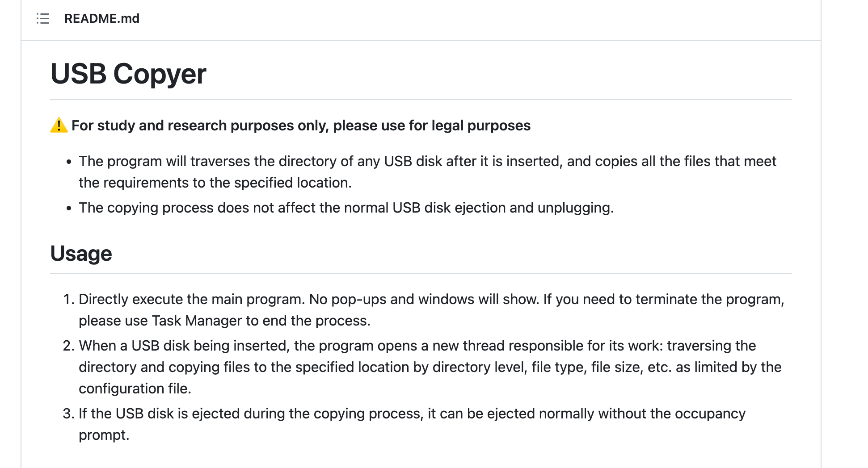
Task: Click the list number "2." under Usage
Action: 68,346
